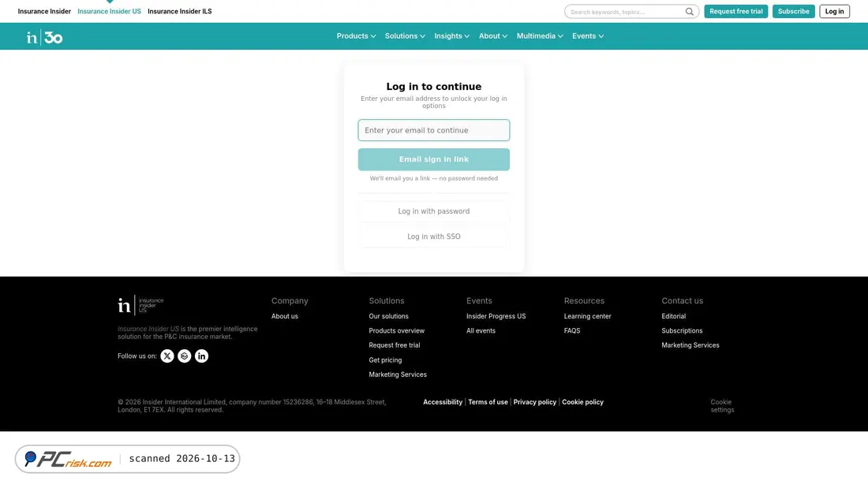Open Cookie settings
The height and width of the screenshot is (488, 868).
click(x=722, y=406)
